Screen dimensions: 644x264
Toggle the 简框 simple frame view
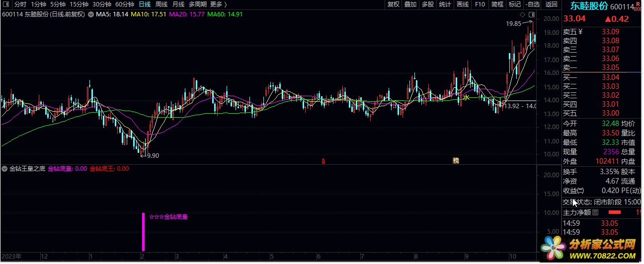click(497, 4)
